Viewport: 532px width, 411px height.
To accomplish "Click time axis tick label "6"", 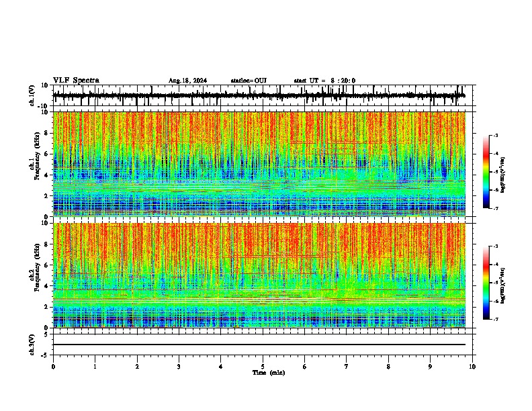I will pos(305,367).
